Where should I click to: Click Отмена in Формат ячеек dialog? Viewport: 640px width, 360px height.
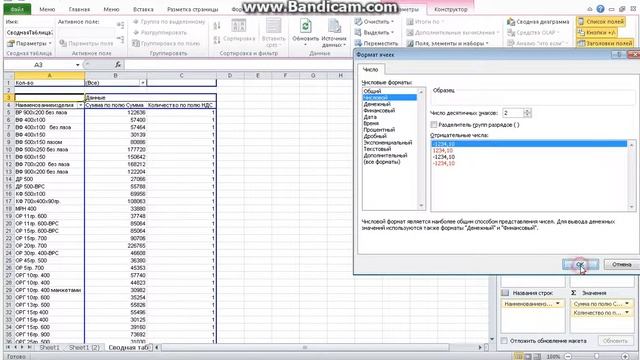pos(622,264)
